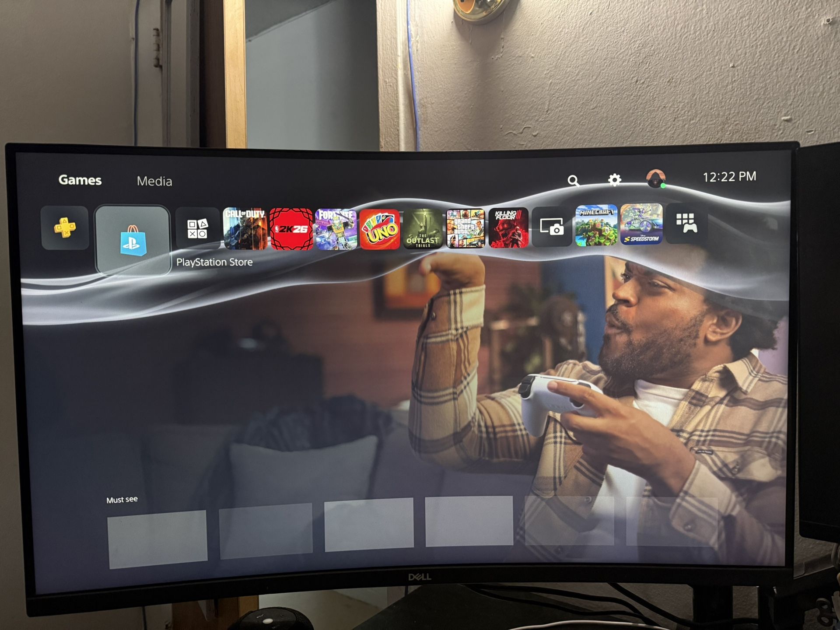840x630 pixels.
Task: Open the Game Library grid icon
Action: click(686, 223)
